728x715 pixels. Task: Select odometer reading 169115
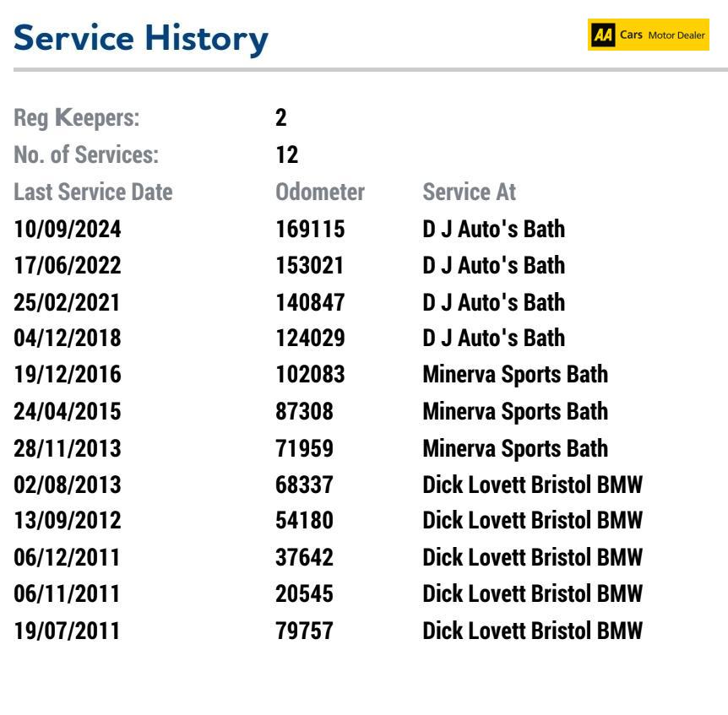[310, 230]
